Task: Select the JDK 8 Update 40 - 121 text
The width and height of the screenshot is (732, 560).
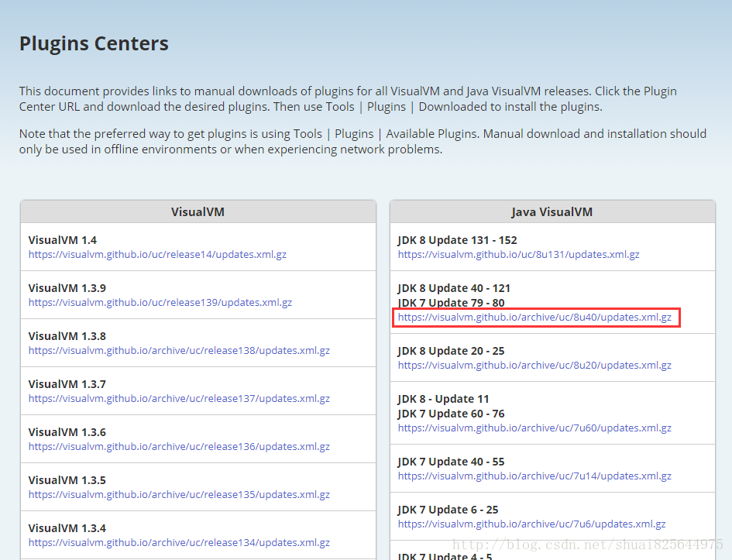Action: (x=454, y=288)
